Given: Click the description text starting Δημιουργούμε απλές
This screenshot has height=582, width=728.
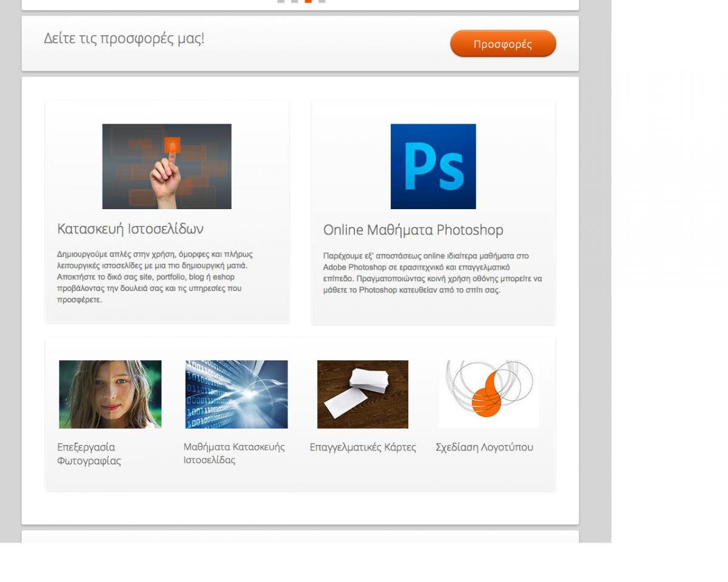Looking at the screenshot, I should point(155,277).
